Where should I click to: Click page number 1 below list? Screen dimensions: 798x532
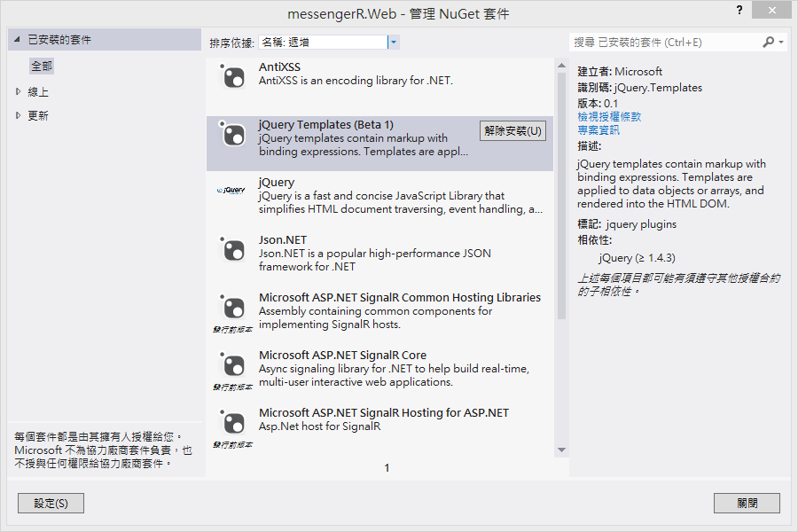(x=387, y=468)
